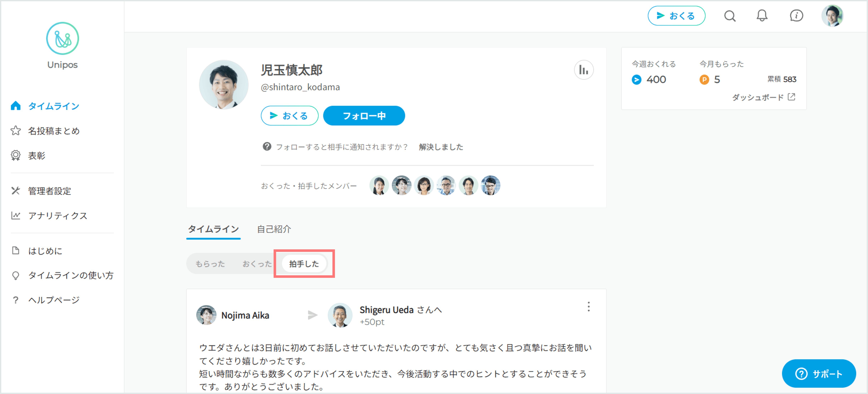Open Nojima Aika sender name
Image resolution: width=868 pixels, height=394 pixels.
245,315
